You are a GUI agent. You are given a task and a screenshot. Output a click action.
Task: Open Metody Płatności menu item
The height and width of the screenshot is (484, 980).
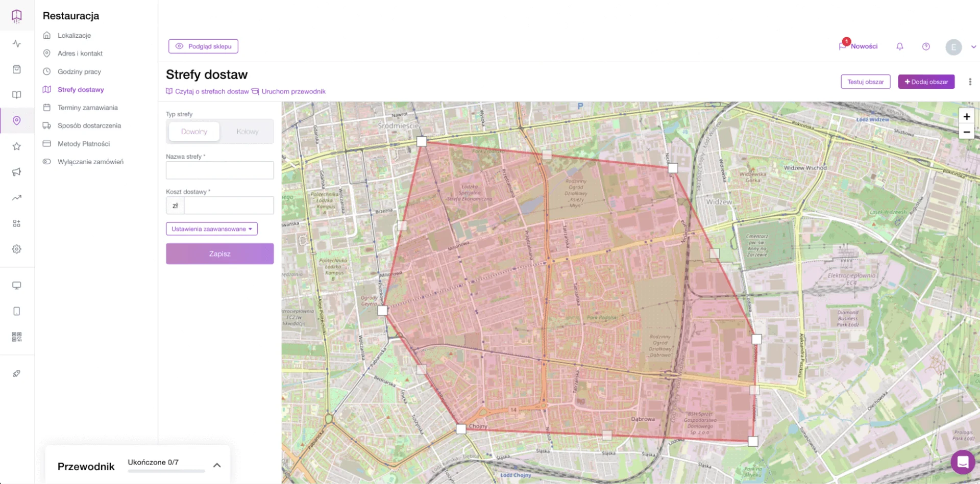pyautogui.click(x=83, y=144)
